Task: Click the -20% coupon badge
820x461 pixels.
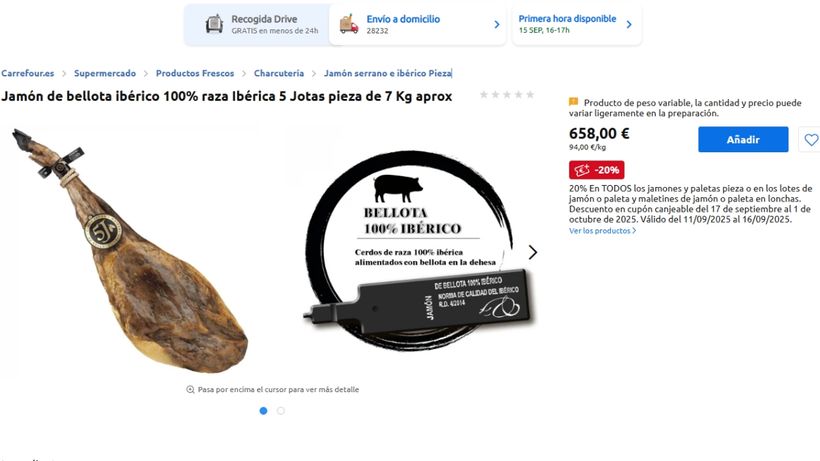Action: [x=596, y=170]
